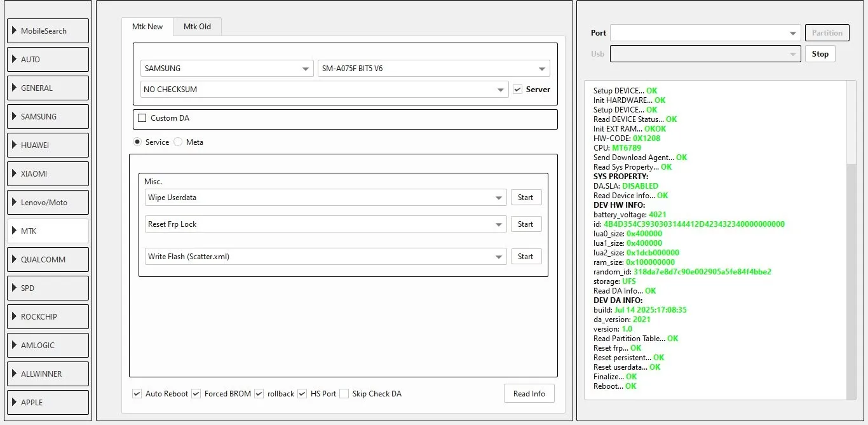
Task: Click the Finalize... OK log line
Action: point(615,377)
